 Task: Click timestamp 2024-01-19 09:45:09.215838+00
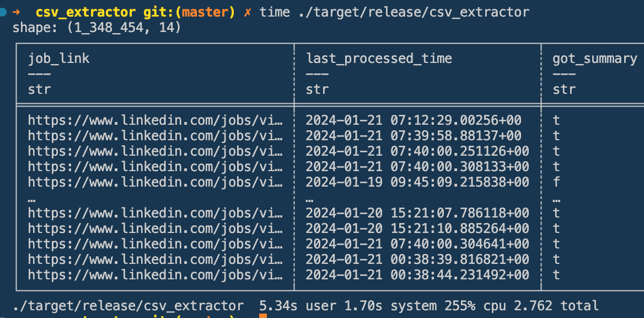point(417,182)
